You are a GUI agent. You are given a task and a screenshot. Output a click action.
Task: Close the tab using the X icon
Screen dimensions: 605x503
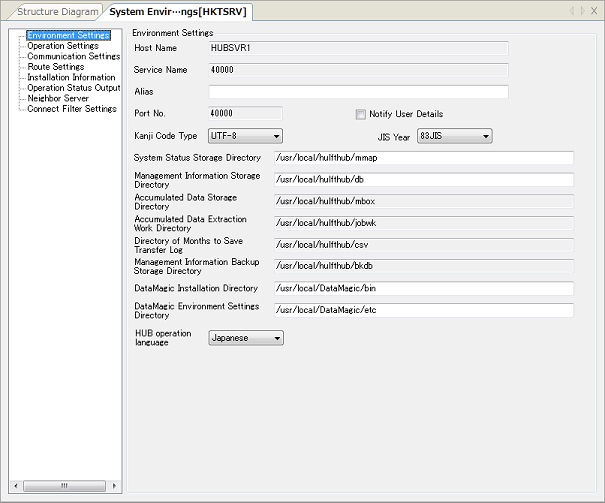(595, 11)
